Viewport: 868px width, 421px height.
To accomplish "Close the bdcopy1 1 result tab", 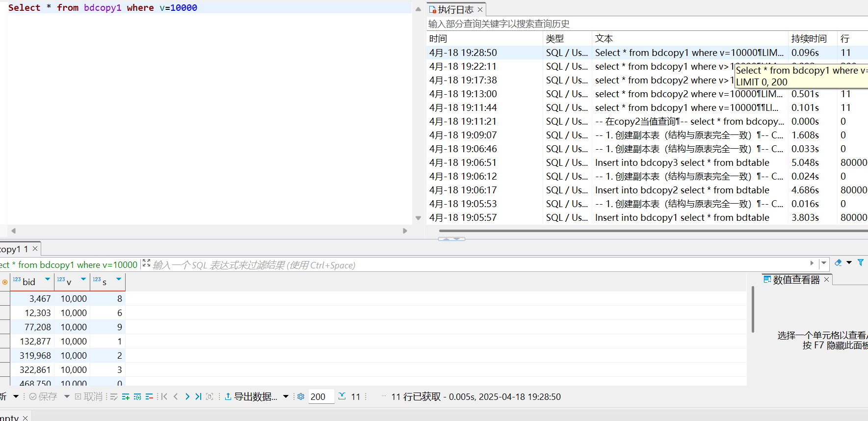I will pyautogui.click(x=35, y=249).
